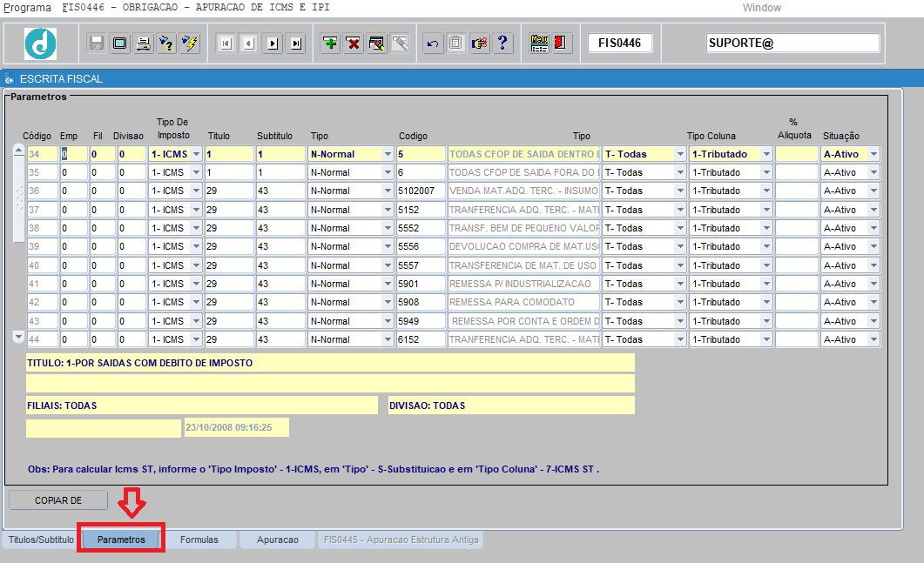This screenshot has width=924, height=563.
Task: Open Tipo Coluna dropdown in row 37
Action: pyautogui.click(x=766, y=210)
